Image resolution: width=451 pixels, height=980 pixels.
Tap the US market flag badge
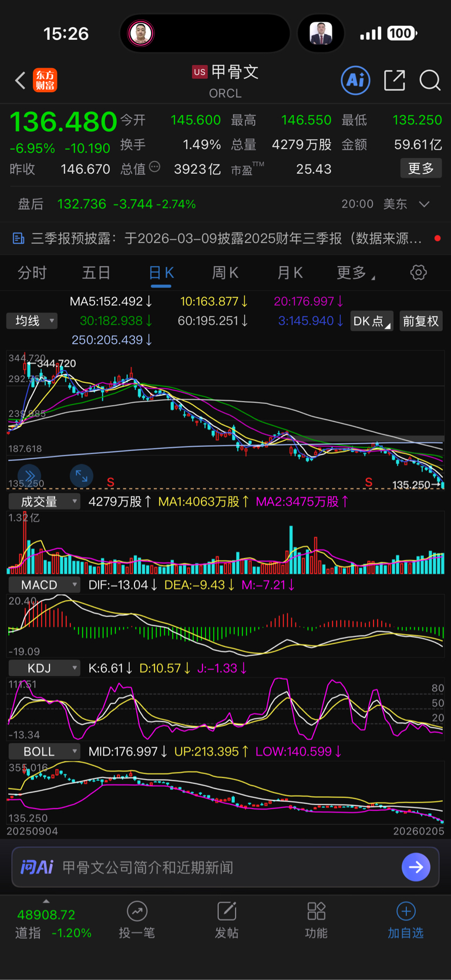point(200,72)
